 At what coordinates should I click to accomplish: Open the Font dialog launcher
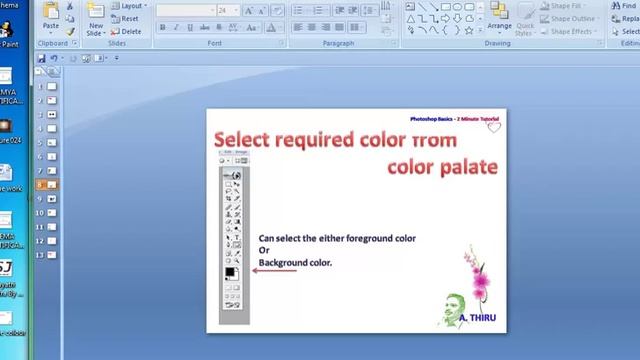(x=282, y=43)
